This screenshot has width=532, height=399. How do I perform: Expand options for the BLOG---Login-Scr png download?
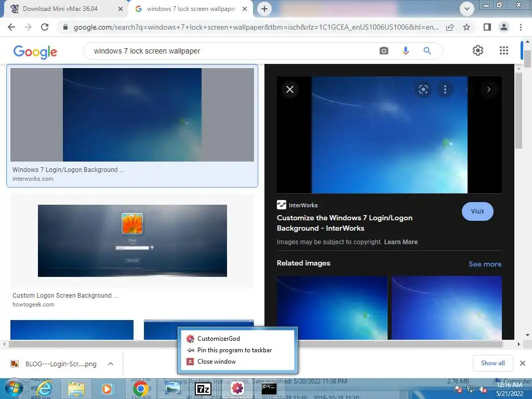tap(111, 364)
